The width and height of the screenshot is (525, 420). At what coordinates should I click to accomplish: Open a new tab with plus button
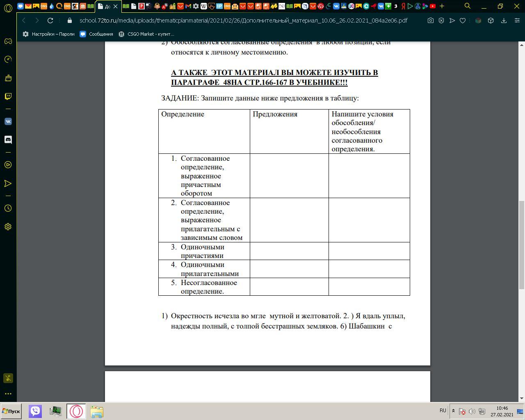tap(442, 6)
